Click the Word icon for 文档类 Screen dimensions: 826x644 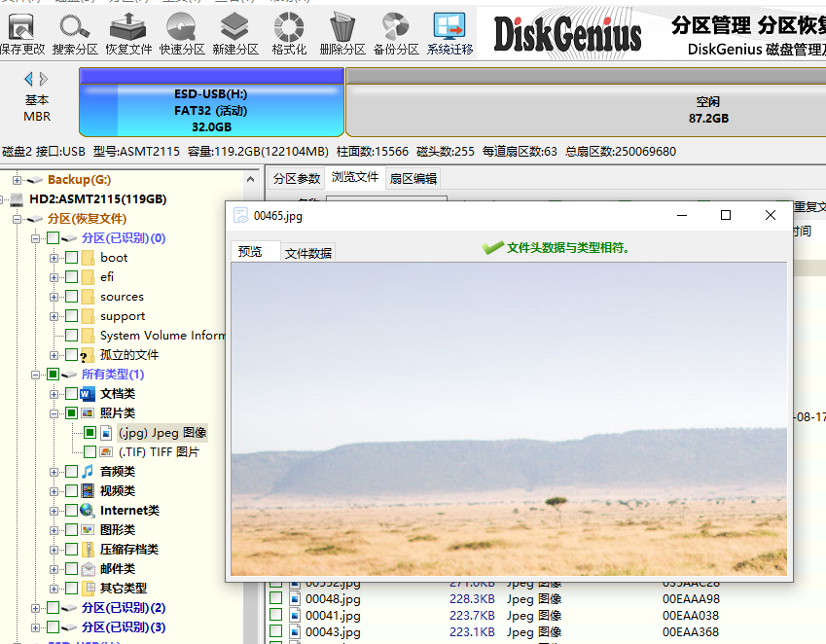[87, 394]
